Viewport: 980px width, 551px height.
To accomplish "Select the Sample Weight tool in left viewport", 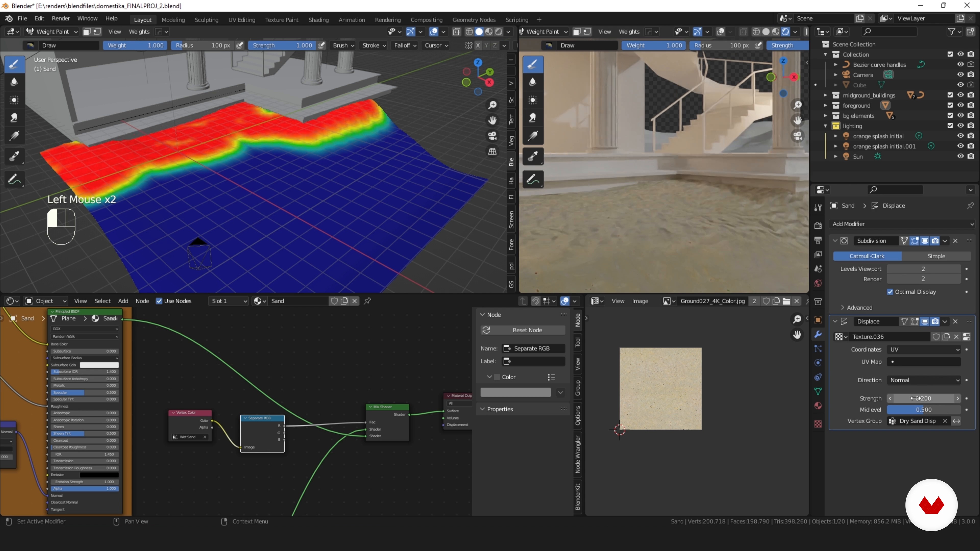I will pyautogui.click(x=14, y=156).
